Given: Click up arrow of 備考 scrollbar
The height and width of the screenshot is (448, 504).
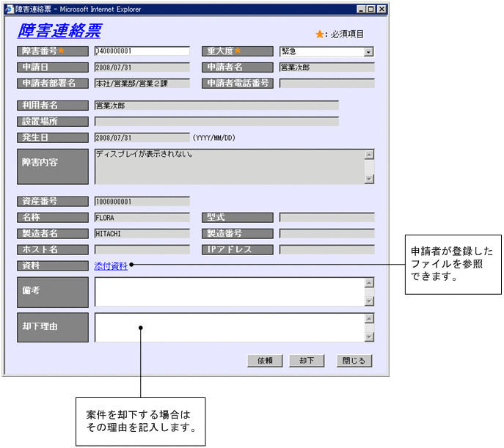Looking at the screenshot, I should pyautogui.click(x=369, y=283).
